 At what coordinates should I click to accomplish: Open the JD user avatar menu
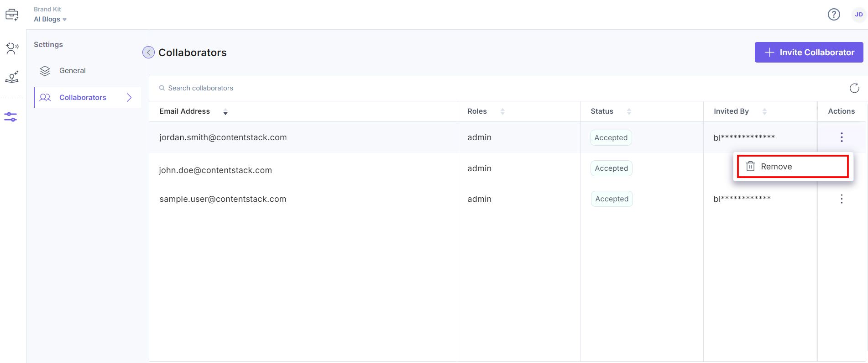click(859, 15)
